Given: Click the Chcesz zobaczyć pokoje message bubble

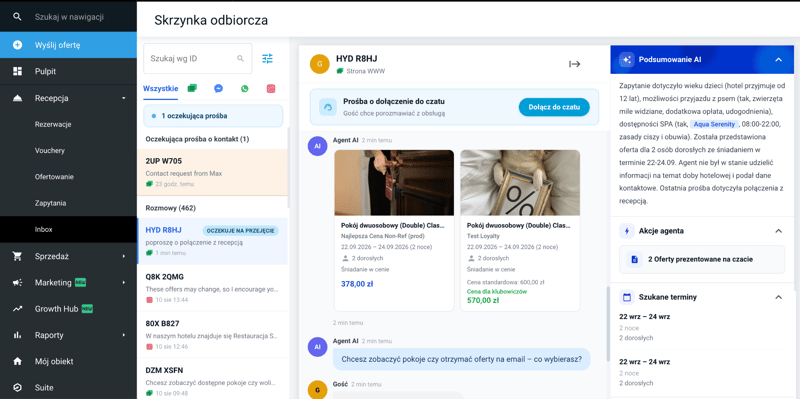Looking at the screenshot, I should (x=461, y=359).
